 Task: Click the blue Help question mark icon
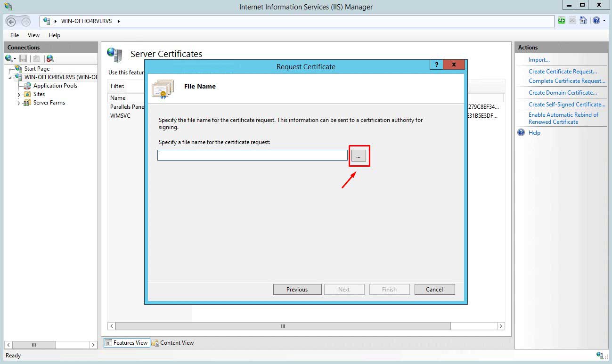tap(596, 21)
